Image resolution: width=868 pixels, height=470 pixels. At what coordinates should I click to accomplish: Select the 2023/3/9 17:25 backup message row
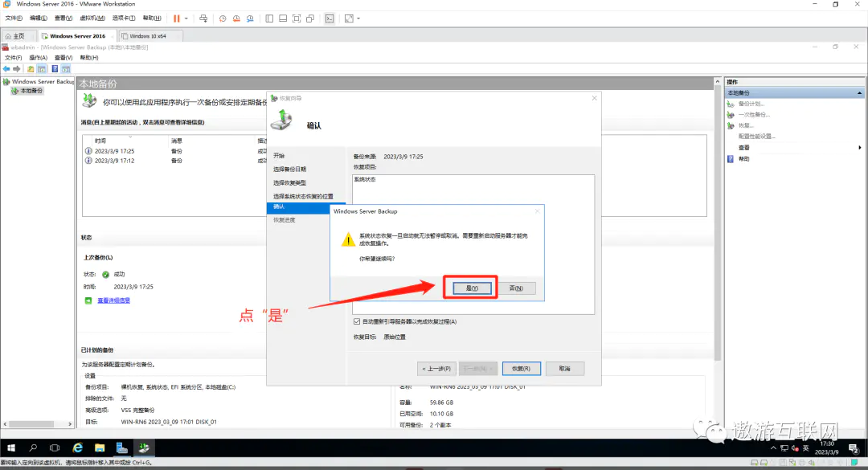174,150
